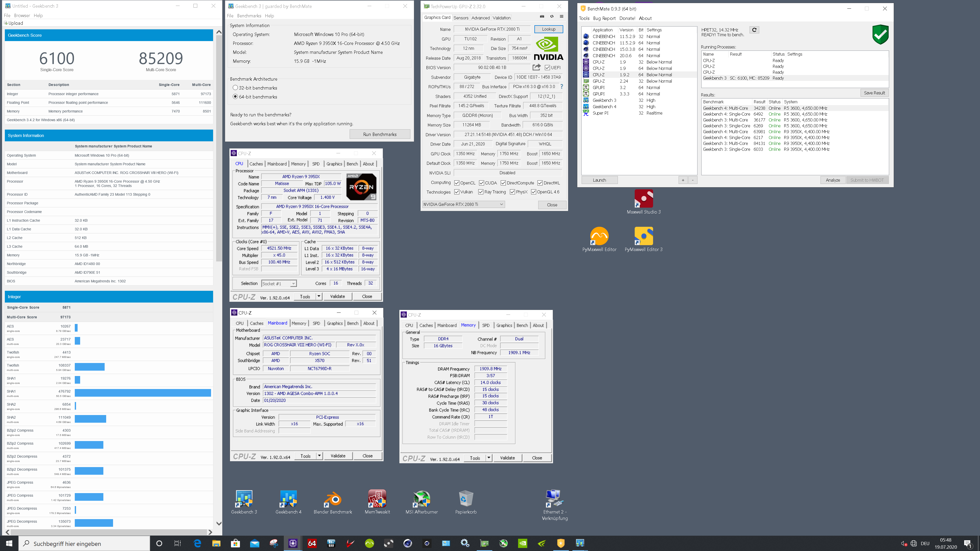The height and width of the screenshot is (551, 980).
Task: Toggle the Vulkan checkbox
Action: point(457,192)
